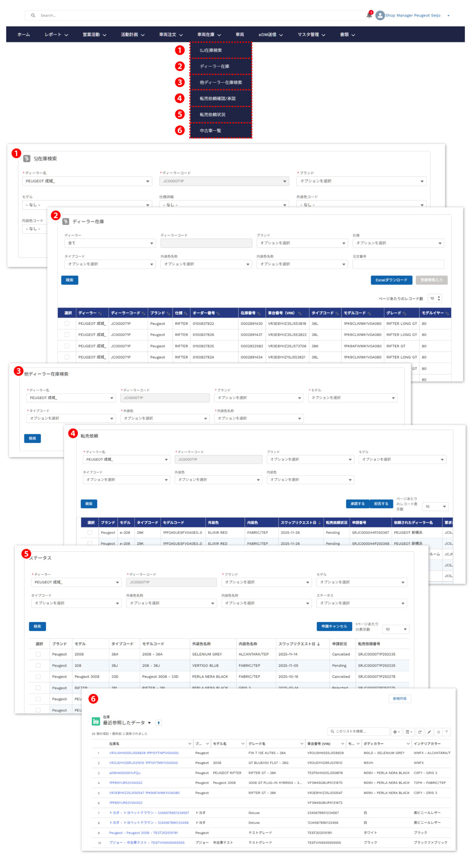Open the 最近参照したデータ list view selector
Screen dimensions: 475x868
pyautogui.click(x=149, y=723)
